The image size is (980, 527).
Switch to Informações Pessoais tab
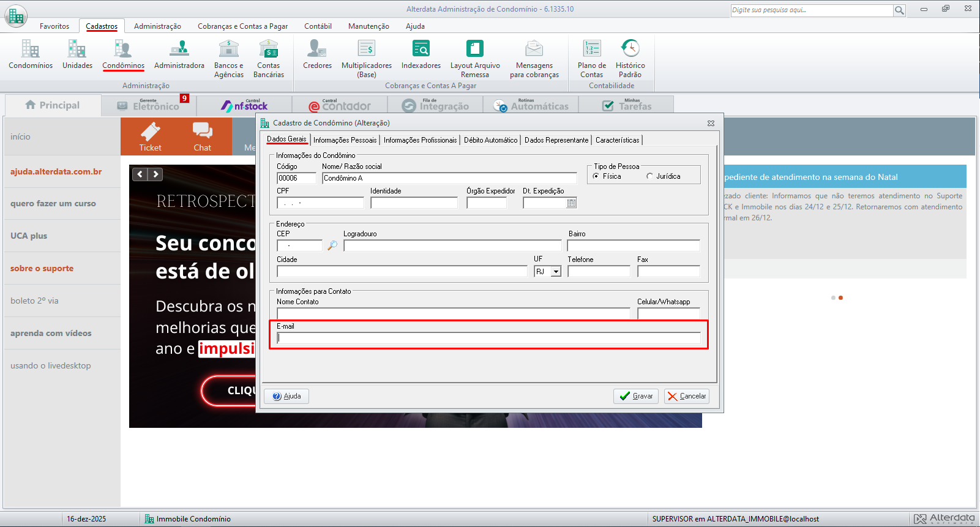[345, 140]
